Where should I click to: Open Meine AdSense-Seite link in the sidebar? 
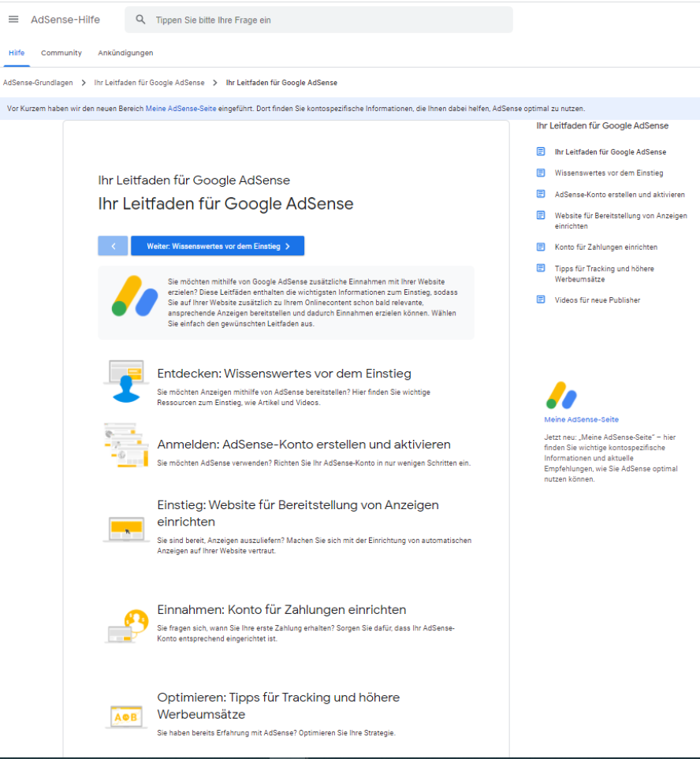[x=582, y=419]
